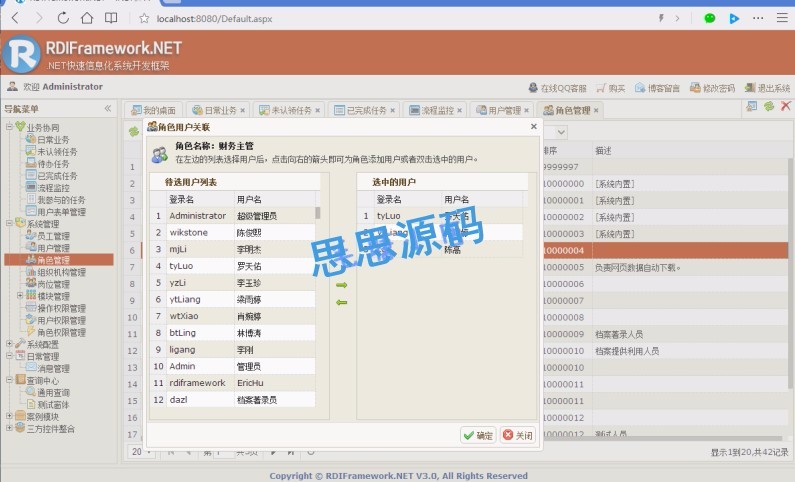Click the blue play extension icon
This screenshot has height=482, width=795.
tap(734, 19)
